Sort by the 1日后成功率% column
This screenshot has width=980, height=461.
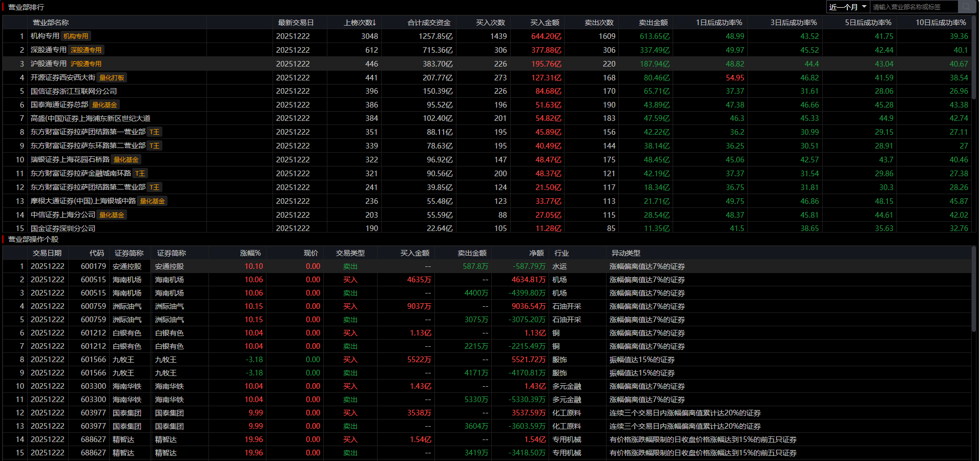click(719, 23)
